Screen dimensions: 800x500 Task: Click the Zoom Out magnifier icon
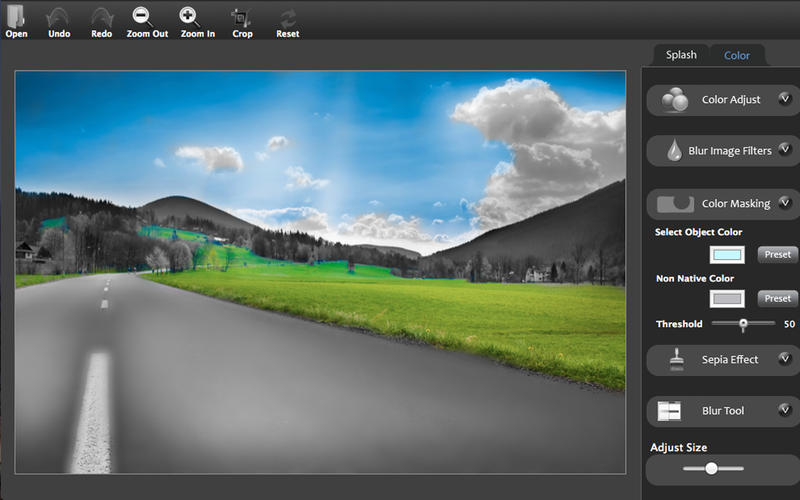pos(146,17)
